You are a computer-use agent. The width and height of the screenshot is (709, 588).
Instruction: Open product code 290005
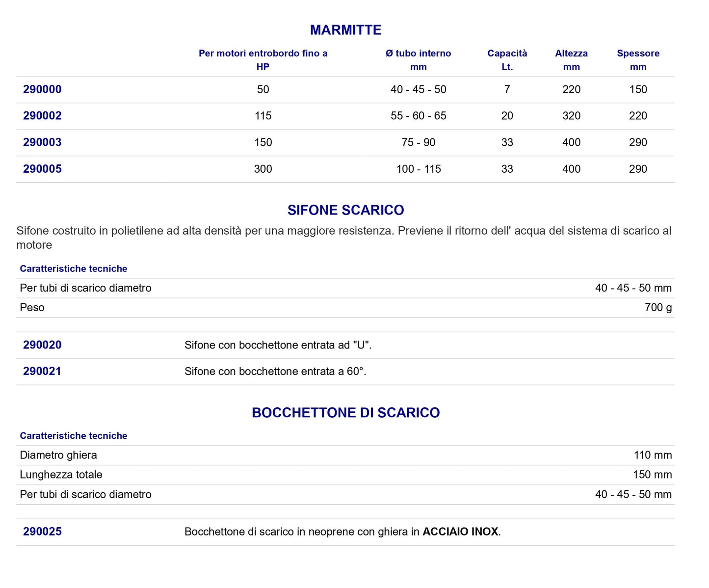tap(42, 169)
